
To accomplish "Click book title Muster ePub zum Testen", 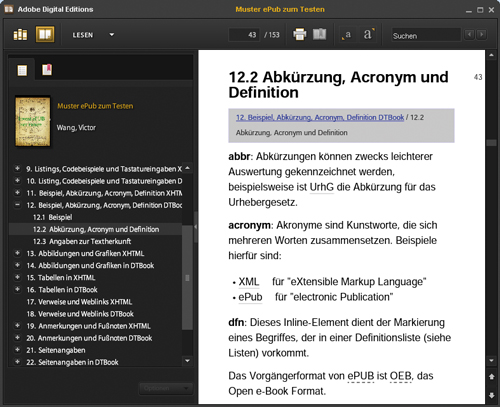I will click(x=95, y=106).
